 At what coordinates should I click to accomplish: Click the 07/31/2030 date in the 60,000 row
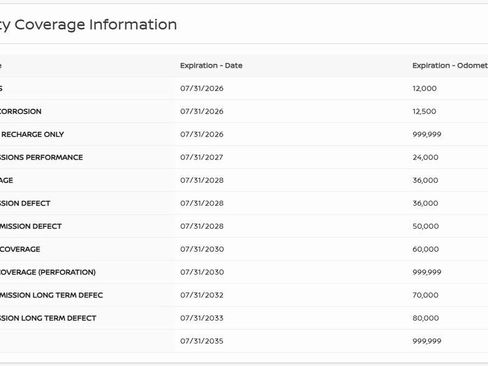pos(202,249)
